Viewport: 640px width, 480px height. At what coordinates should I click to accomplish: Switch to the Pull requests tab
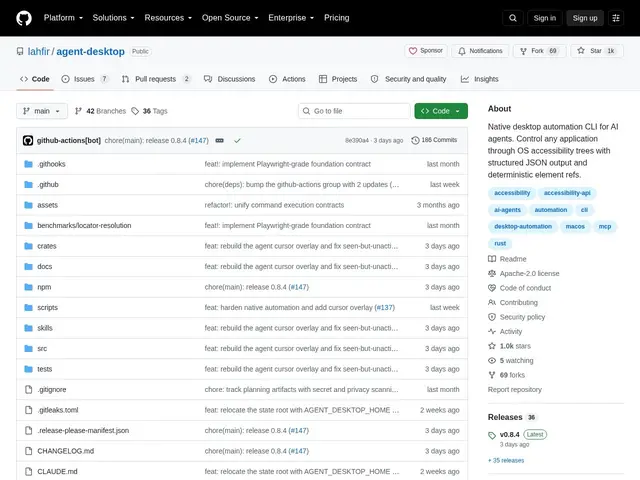point(156,79)
